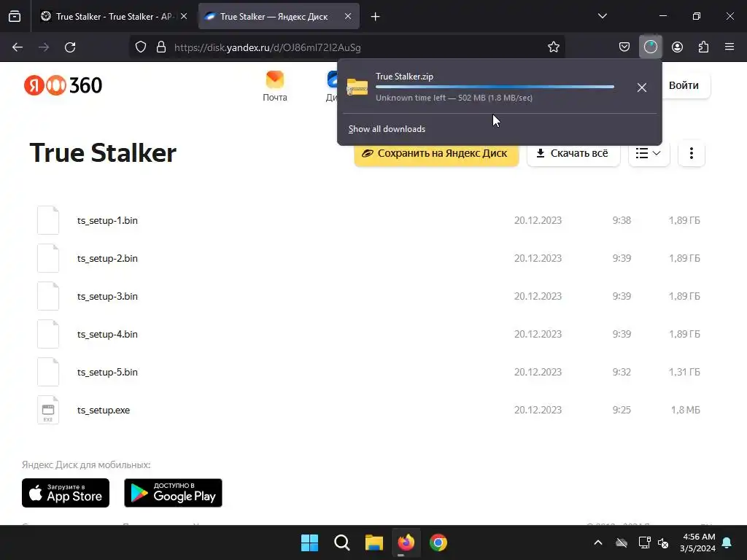The image size is (747, 560).
Task: Open the Windows Start menu
Action: [309, 542]
